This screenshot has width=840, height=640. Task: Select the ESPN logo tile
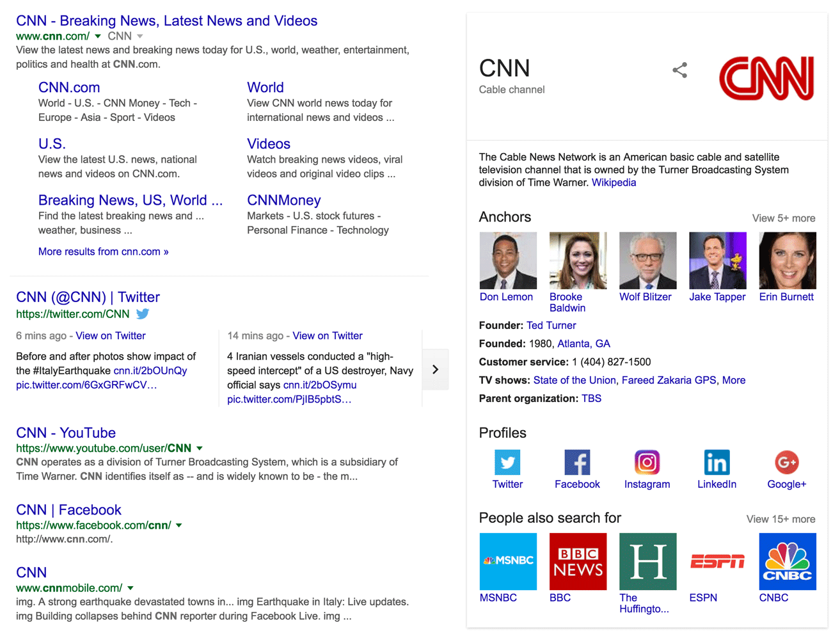coord(718,561)
